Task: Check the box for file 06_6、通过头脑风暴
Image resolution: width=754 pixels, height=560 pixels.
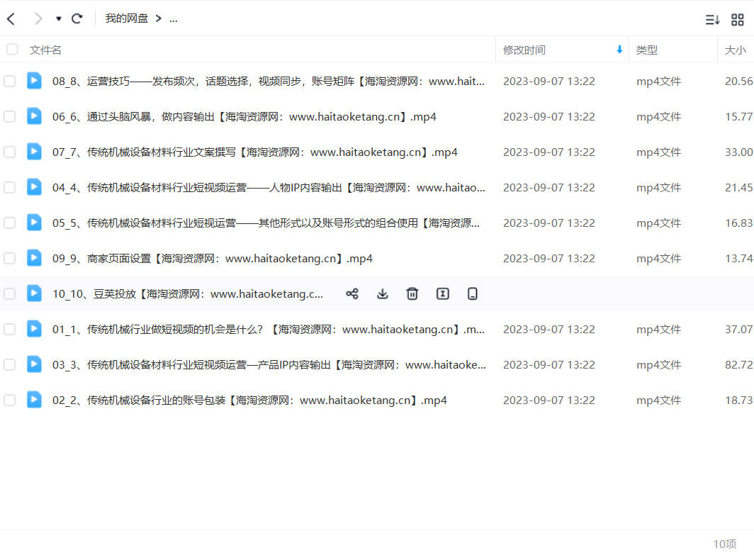Action: pos(10,116)
